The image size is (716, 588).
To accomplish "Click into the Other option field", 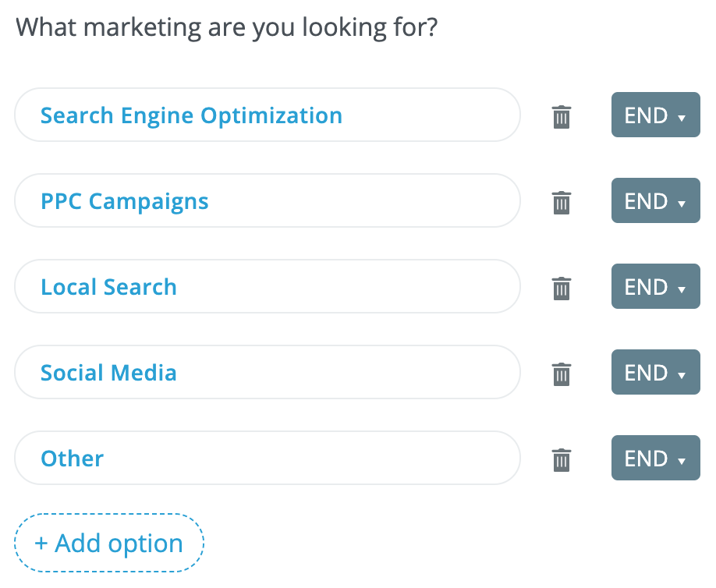I will click(268, 458).
